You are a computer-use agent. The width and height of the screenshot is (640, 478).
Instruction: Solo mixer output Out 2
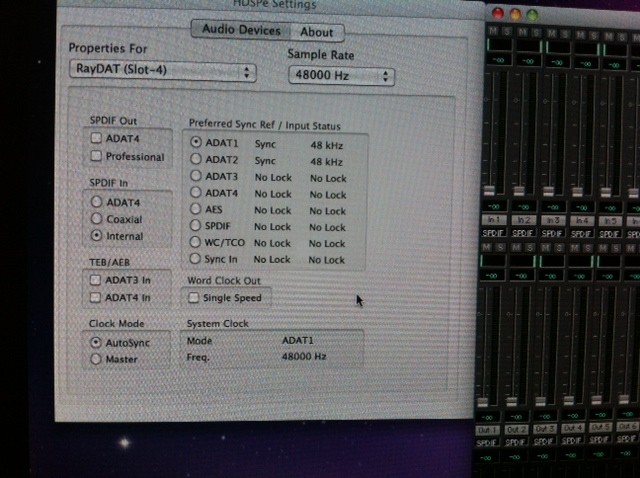(530, 248)
